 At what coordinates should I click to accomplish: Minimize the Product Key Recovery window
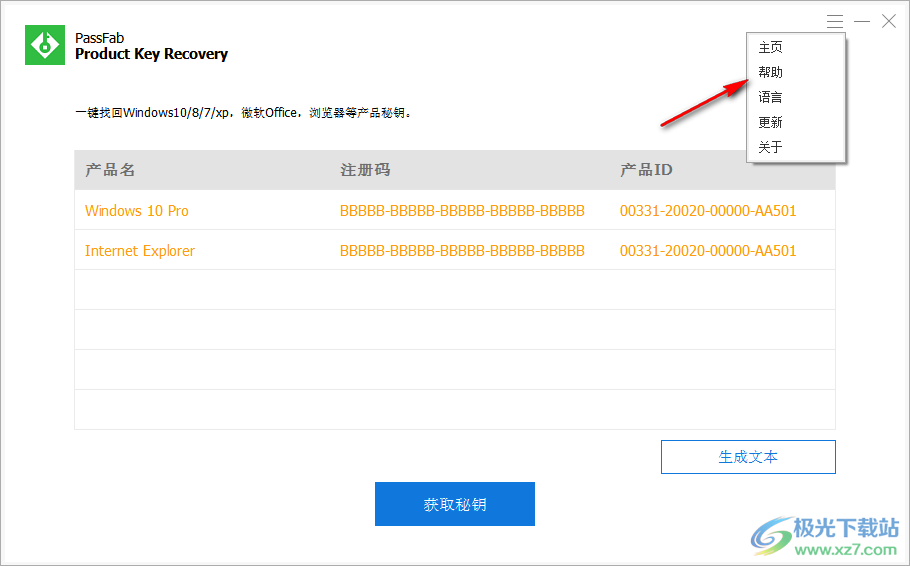[x=862, y=21]
